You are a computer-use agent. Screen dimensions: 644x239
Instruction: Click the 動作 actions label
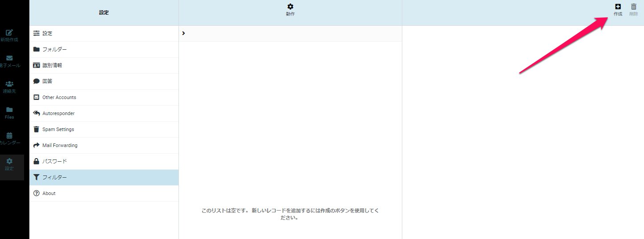tap(290, 14)
